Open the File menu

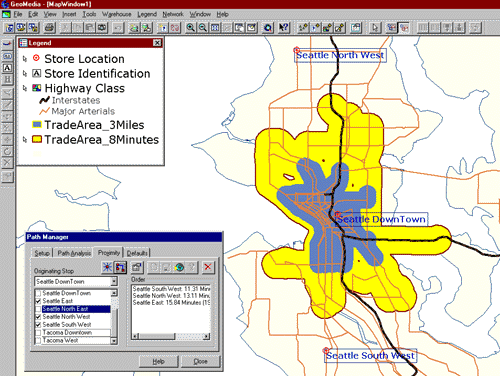coord(18,14)
